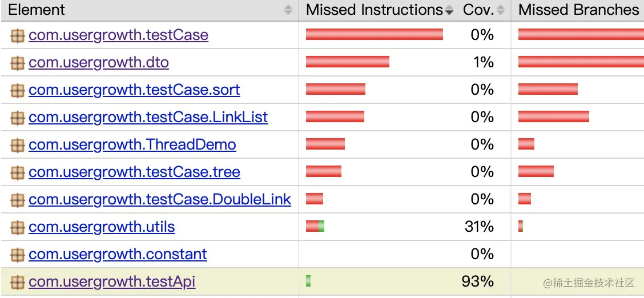Click the Element column header text
Screen dimensions: 644x298
37,10
